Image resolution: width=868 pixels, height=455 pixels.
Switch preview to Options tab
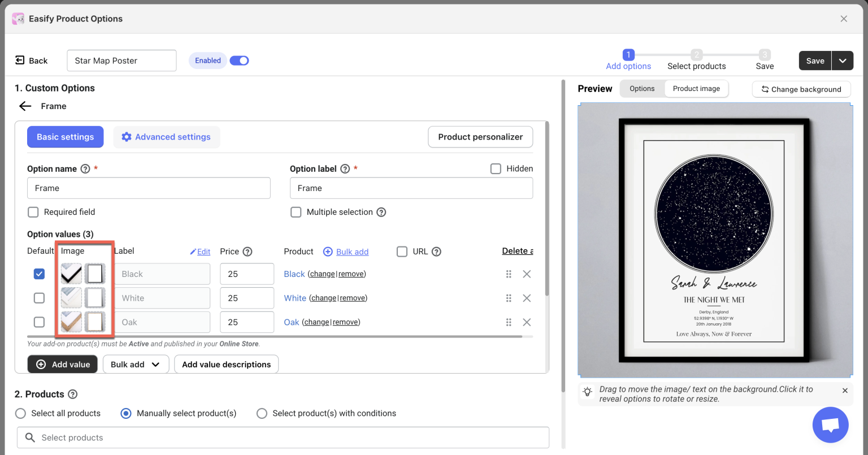[x=642, y=89]
